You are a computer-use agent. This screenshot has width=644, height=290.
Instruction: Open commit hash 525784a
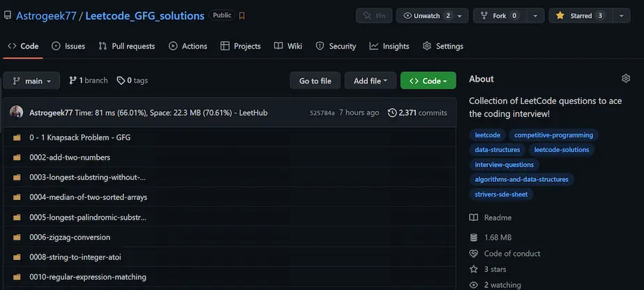322,112
